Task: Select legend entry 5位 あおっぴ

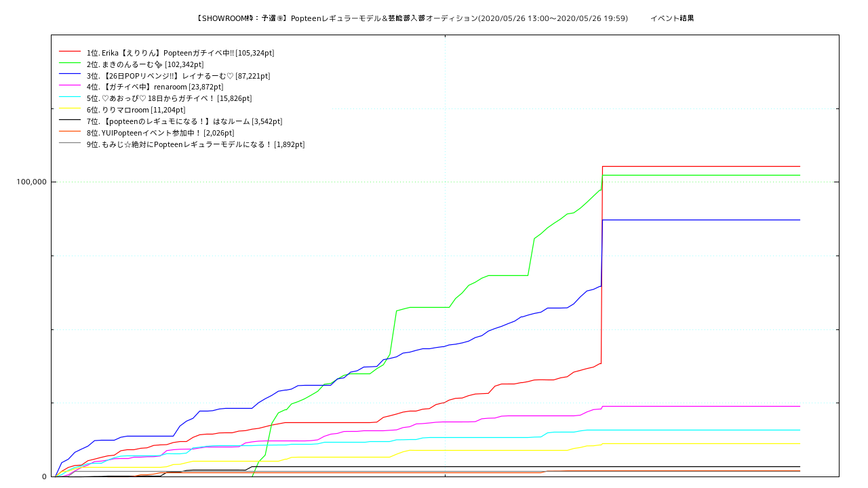Action: (169, 98)
